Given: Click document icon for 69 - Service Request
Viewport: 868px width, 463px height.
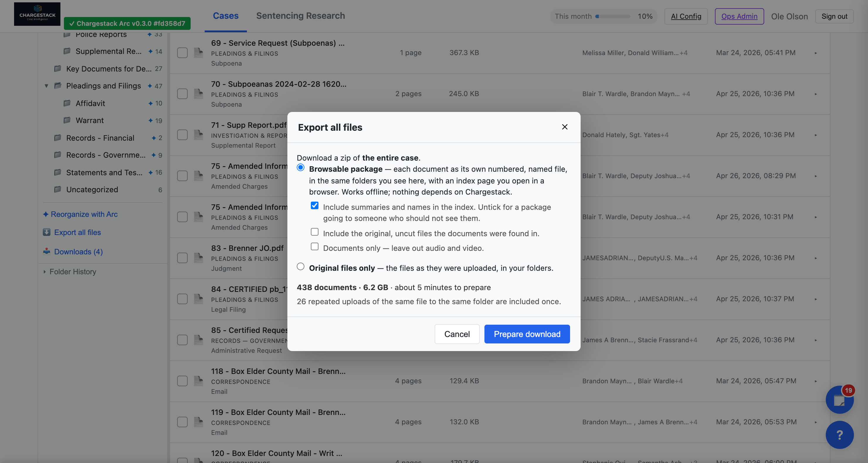Looking at the screenshot, I should (199, 52).
